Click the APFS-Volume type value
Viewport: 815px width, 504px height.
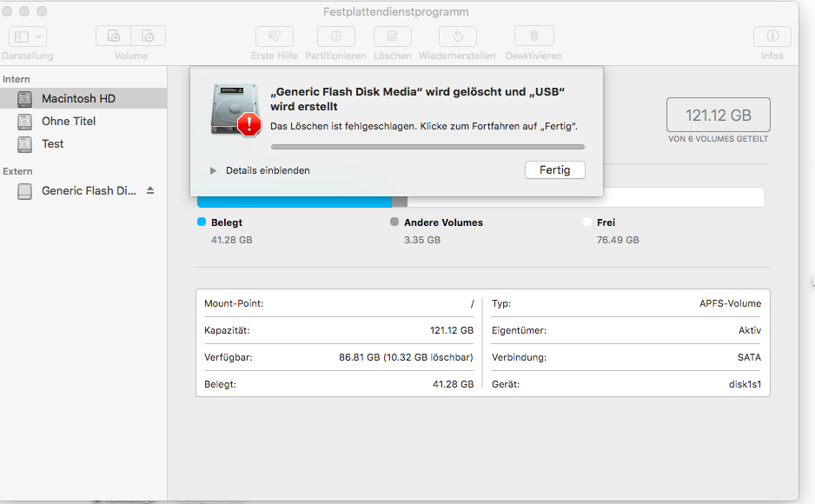(730, 303)
